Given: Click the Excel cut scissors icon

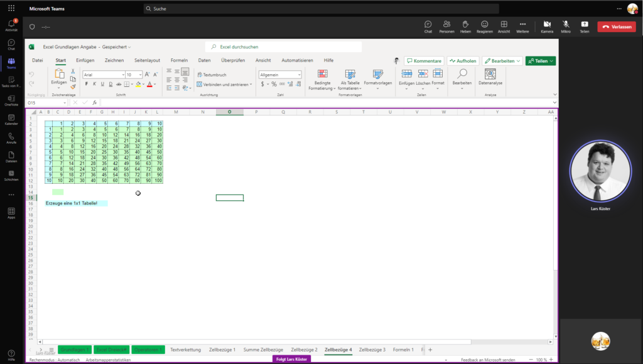Looking at the screenshot, I should pos(73,72).
